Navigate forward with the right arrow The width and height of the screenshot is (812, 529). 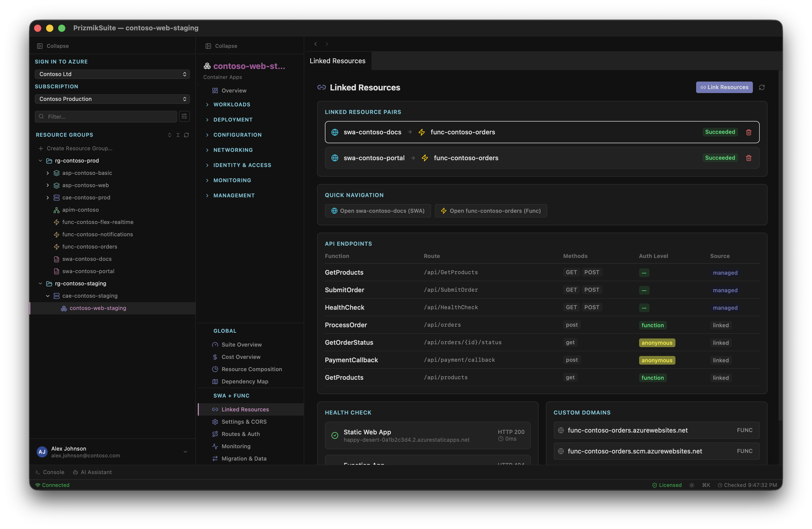point(327,44)
